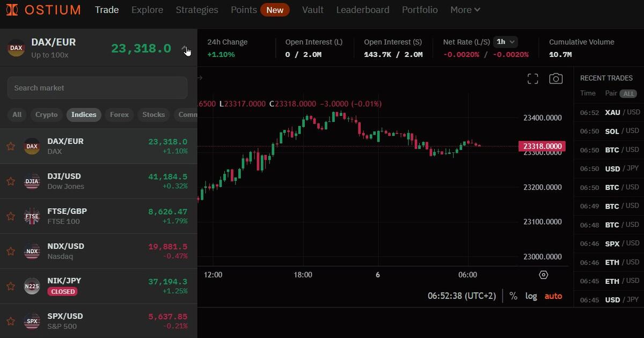This screenshot has height=338, width=644.
Task: Add SPX/USD to favorites
Action: 11,321
